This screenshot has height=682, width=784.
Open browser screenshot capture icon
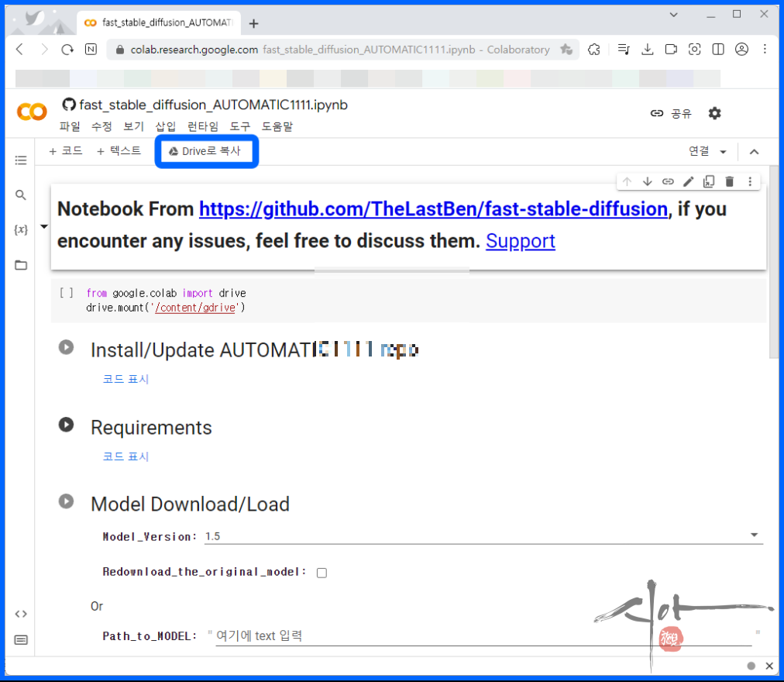point(694,49)
